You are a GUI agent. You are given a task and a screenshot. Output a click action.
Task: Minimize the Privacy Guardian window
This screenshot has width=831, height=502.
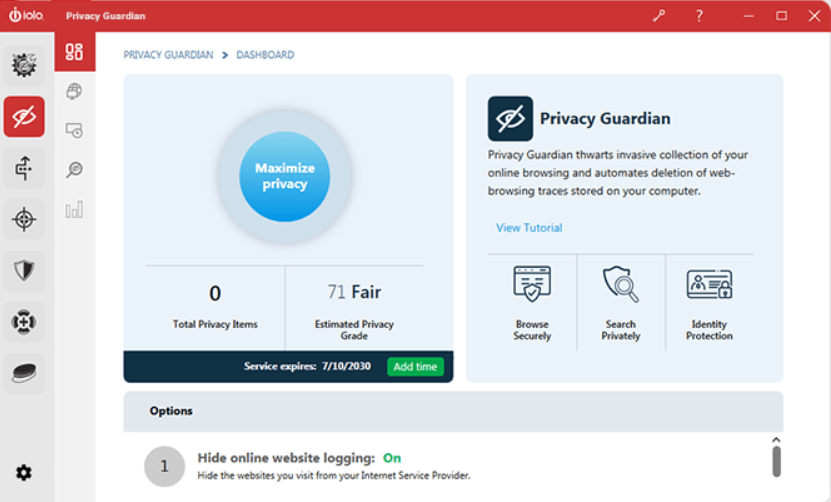click(748, 16)
